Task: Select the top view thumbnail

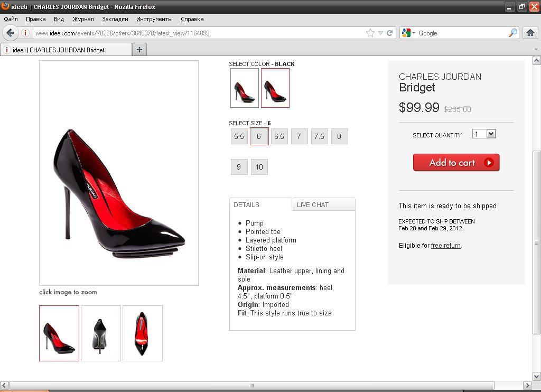Action: [x=143, y=333]
